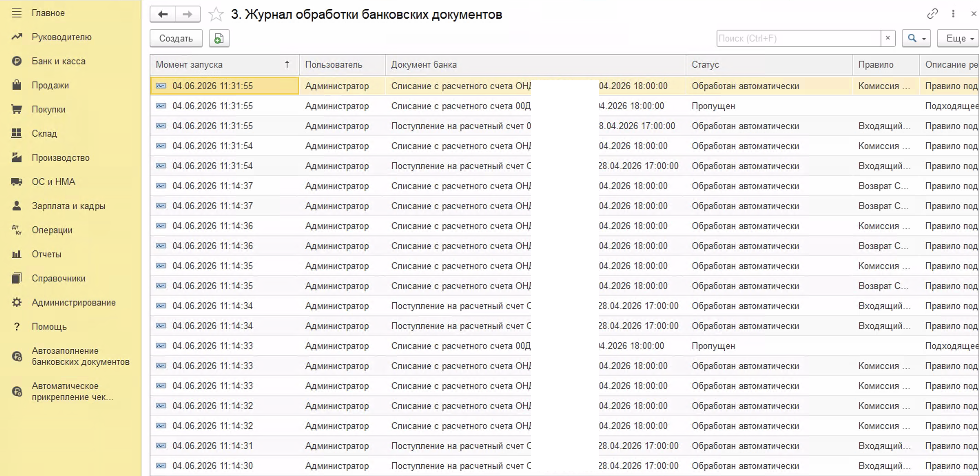Image resolution: width=980 pixels, height=476 pixels.
Task: Go back with the left arrow button
Action: point(163,14)
